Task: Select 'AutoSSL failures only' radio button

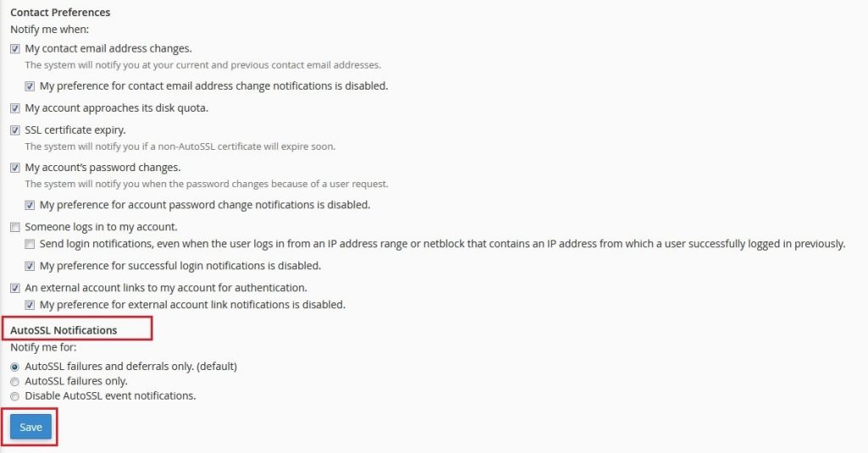Action: (x=15, y=382)
